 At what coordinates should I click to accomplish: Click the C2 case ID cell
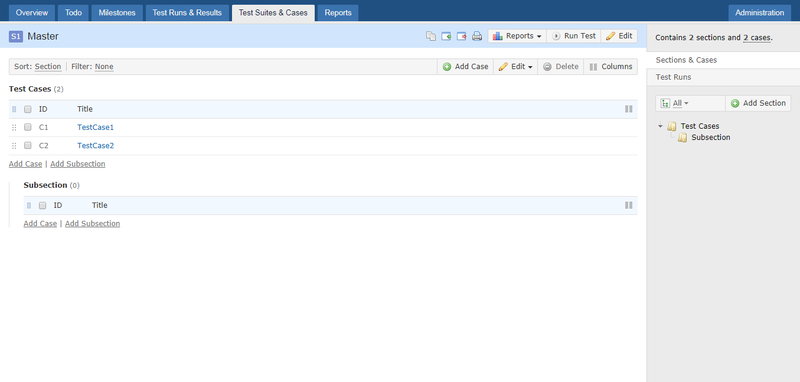(x=43, y=146)
